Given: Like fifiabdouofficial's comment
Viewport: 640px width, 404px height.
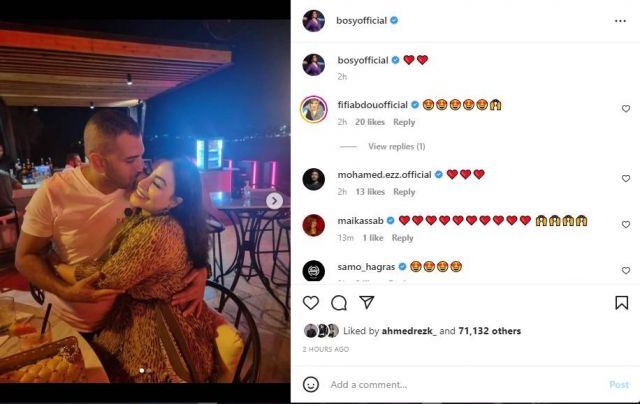Looking at the screenshot, I should (x=626, y=108).
